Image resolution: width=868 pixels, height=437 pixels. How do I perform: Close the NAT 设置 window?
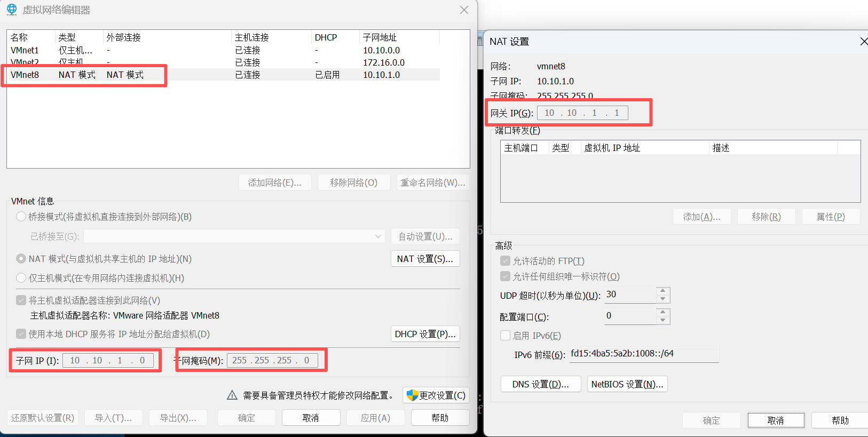(864, 41)
